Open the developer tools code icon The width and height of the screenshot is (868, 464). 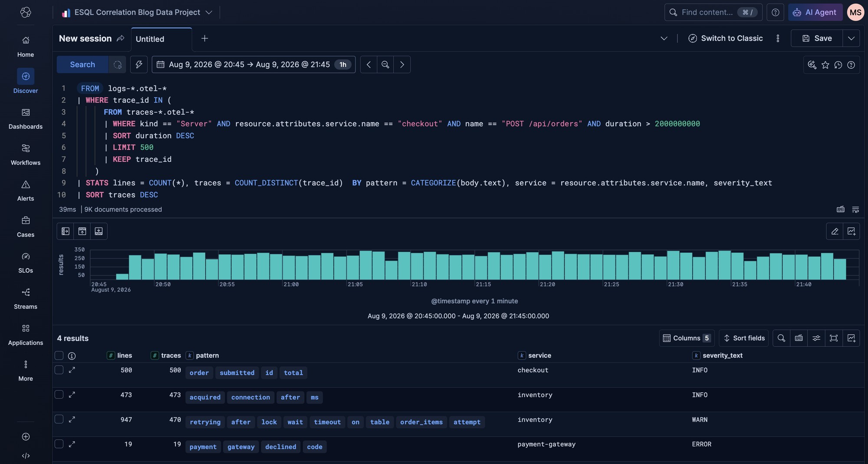pos(26,456)
